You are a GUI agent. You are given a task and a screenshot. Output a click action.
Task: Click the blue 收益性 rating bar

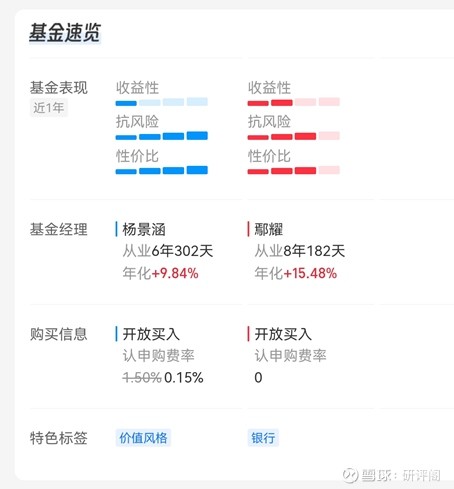(162, 102)
